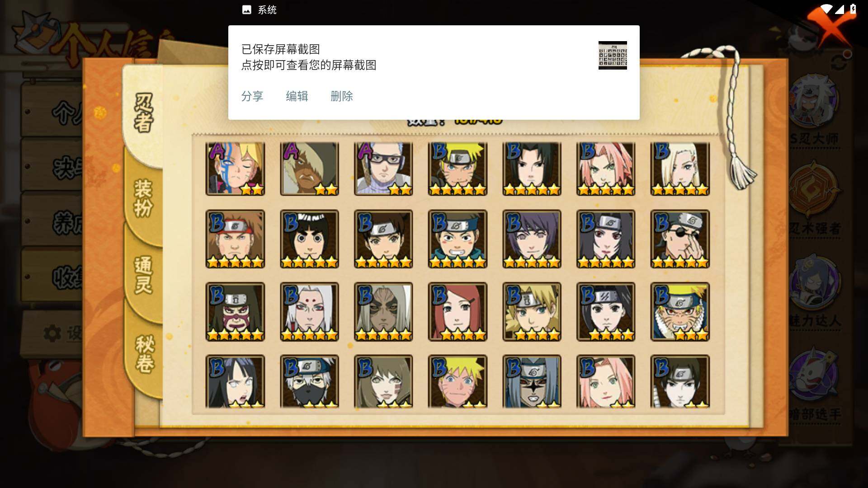Select the Hinata ninja with white eyes
This screenshot has width=868, height=488.
235,382
